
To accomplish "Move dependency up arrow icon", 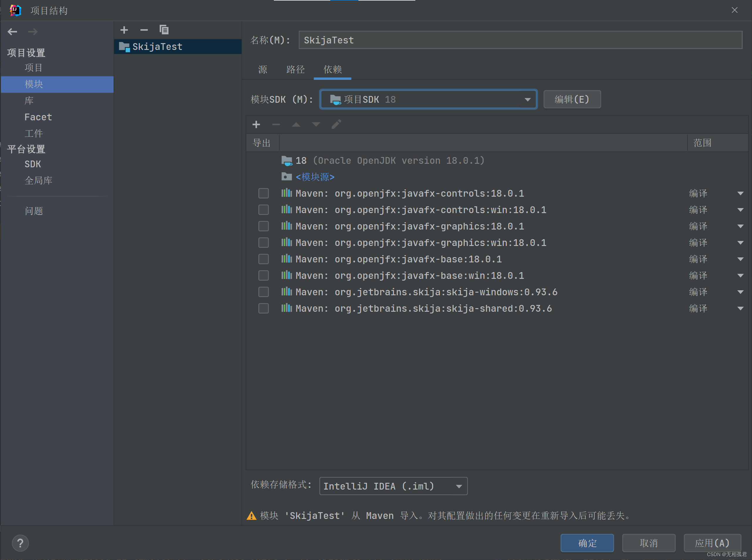I will [x=296, y=124].
